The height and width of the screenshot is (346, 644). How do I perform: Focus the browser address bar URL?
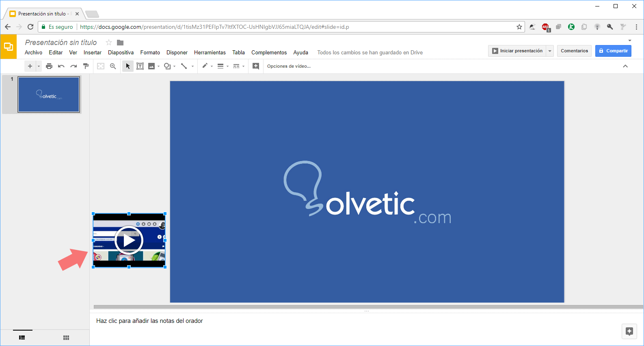[x=214, y=27]
